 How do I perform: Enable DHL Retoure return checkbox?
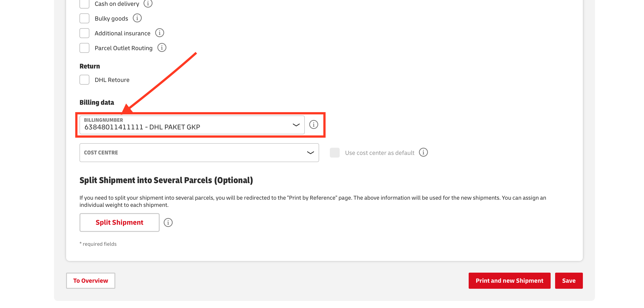[84, 80]
